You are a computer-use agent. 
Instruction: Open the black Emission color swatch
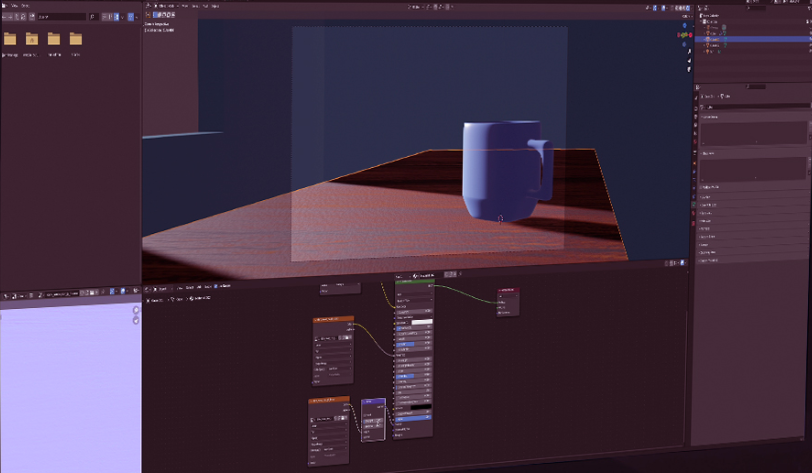point(420,407)
